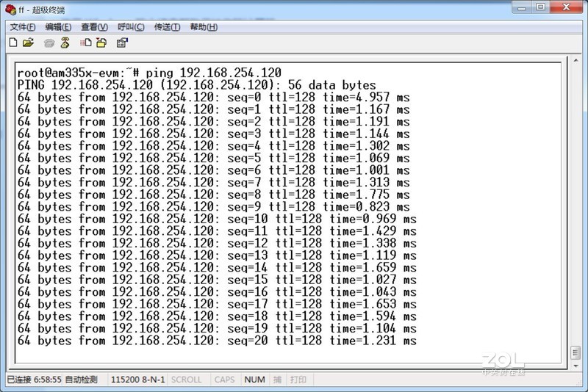The width and height of the screenshot is (588, 392).
Task: Click the HyperTerminal icon in title bar
Action: 10,7
